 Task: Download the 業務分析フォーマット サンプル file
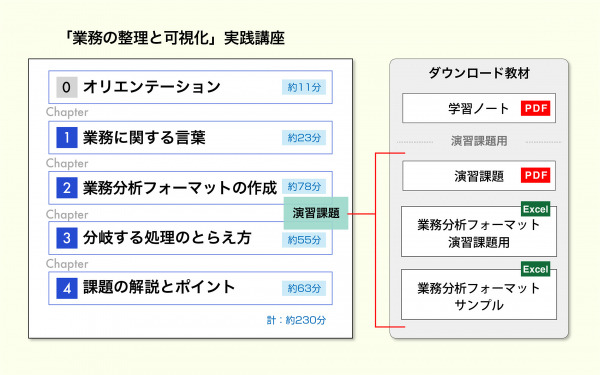click(479, 294)
